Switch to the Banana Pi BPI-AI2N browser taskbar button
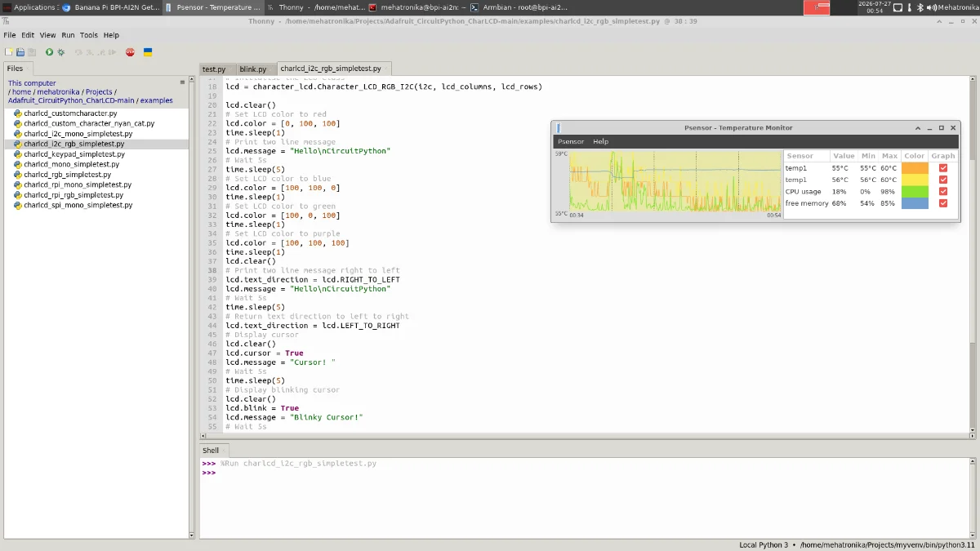Image resolution: width=980 pixels, height=551 pixels. [x=110, y=7]
